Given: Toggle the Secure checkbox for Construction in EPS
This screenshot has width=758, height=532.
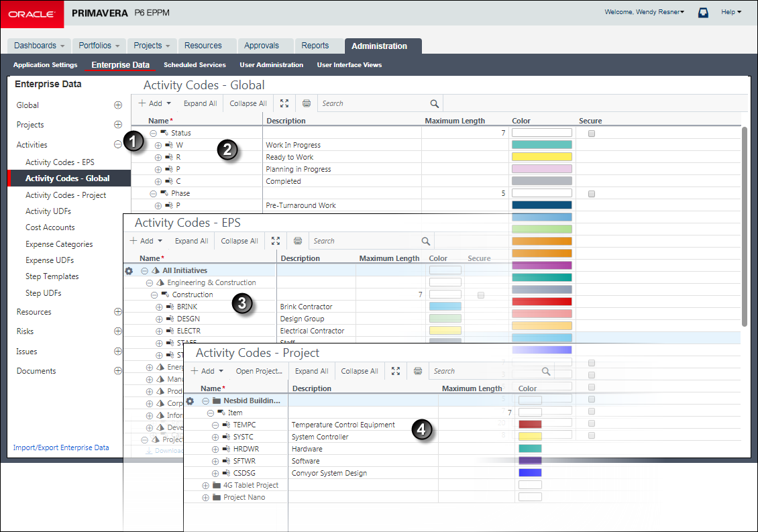Looking at the screenshot, I should (x=481, y=295).
